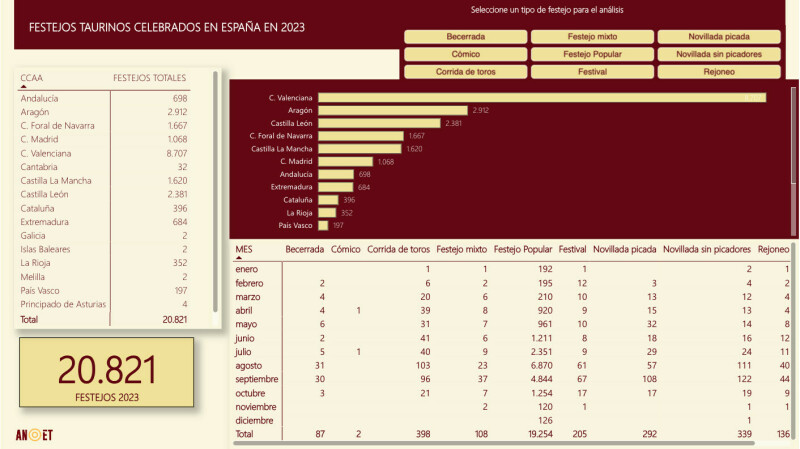Choose the Rejoneo filter button
This screenshot has width=800, height=449.
(x=719, y=72)
